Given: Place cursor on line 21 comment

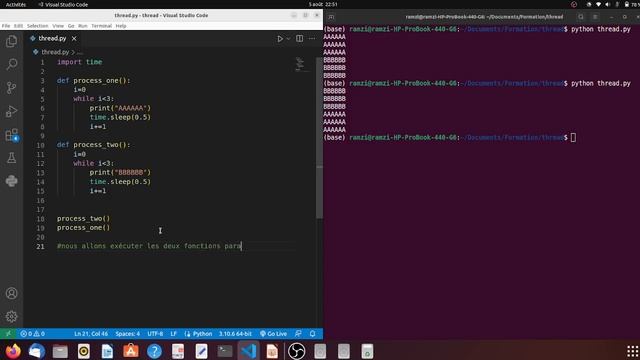Looking at the screenshot, I should [x=149, y=246].
